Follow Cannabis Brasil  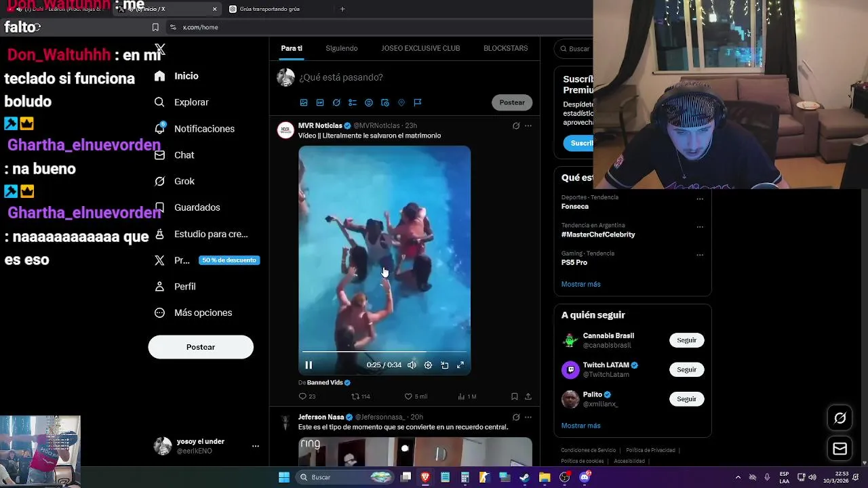686,340
